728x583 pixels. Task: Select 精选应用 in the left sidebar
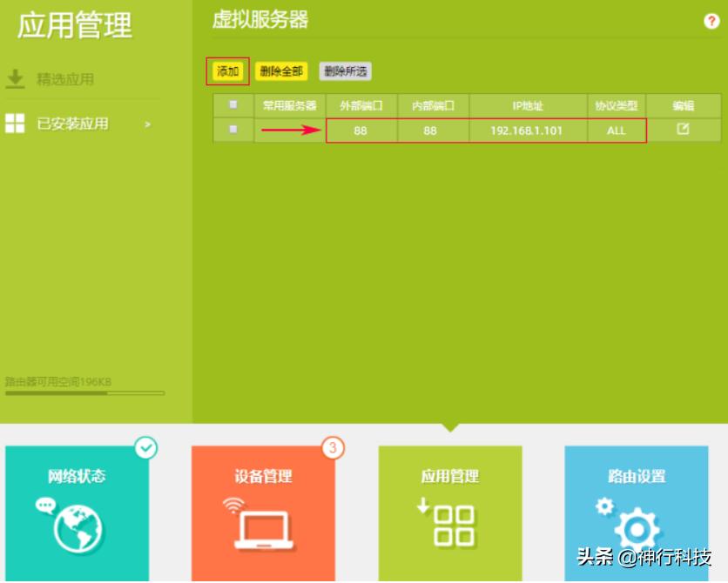[x=64, y=79]
